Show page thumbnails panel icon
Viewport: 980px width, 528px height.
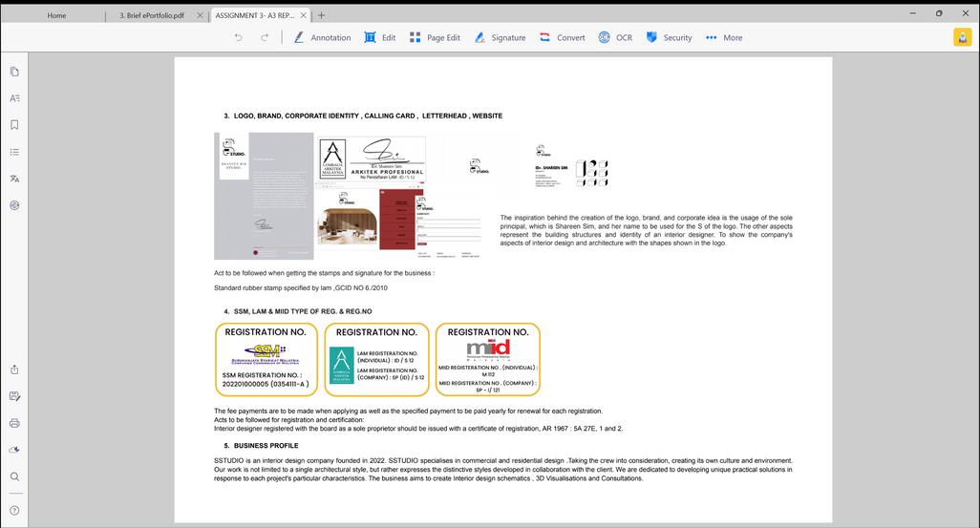14,72
